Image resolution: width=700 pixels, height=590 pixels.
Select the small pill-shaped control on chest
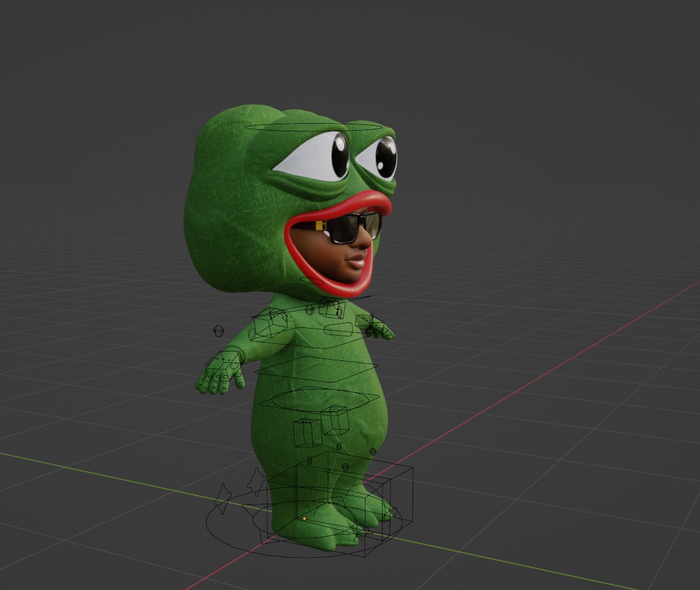click(x=340, y=330)
